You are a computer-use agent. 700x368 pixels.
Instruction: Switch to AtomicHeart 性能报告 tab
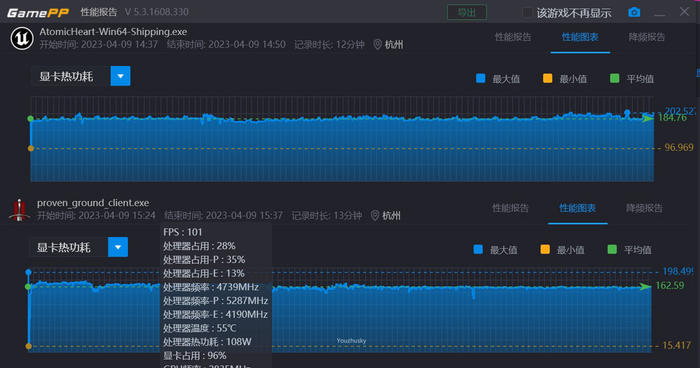click(x=513, y=37)
